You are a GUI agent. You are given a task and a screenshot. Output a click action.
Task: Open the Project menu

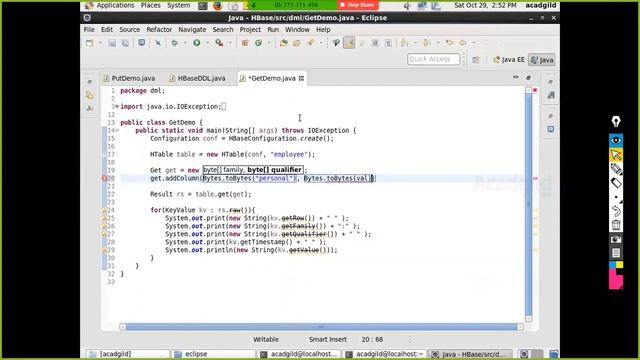coord(250,29)
